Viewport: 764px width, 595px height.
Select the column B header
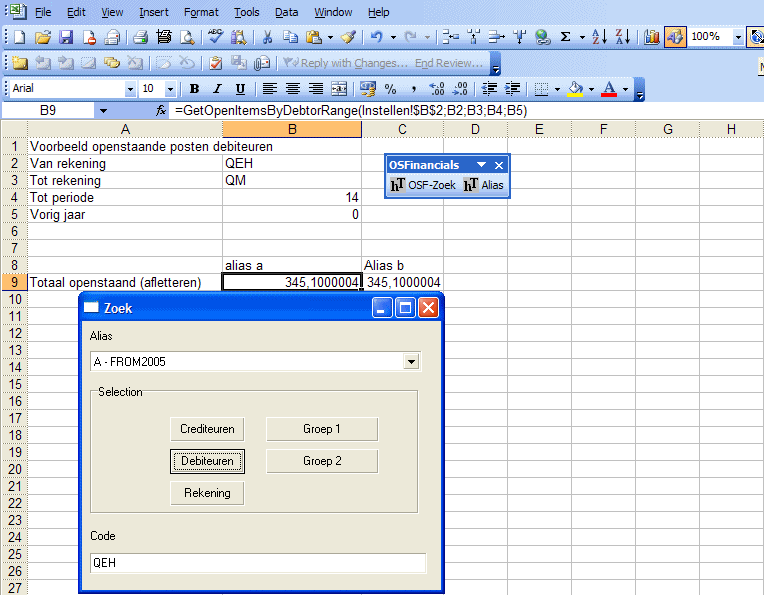coord(292,129)
